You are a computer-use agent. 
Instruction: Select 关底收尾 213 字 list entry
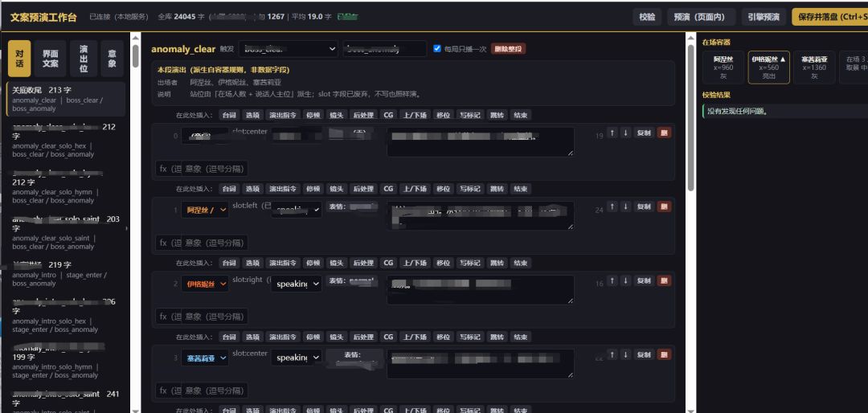66,99
